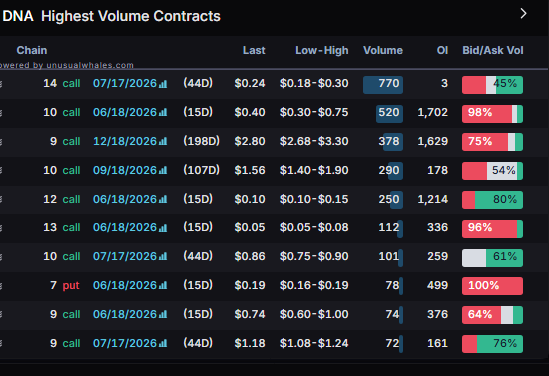Open the 07/17/2026 expiry link priced $1.18
Viewport: 549px width, 376px height.
point(125,343)
